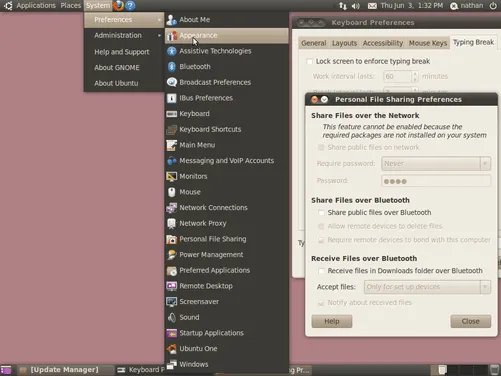Open the nathan user menu

467,6
